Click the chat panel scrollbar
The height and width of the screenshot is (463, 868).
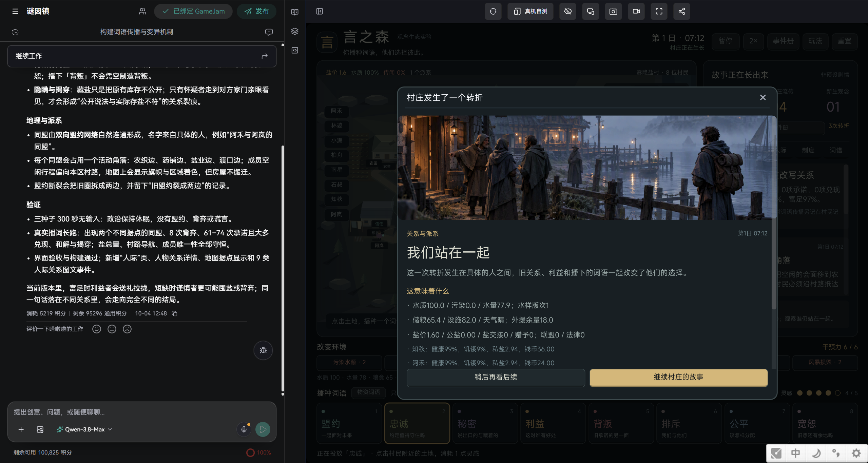[x=283, y=269]
